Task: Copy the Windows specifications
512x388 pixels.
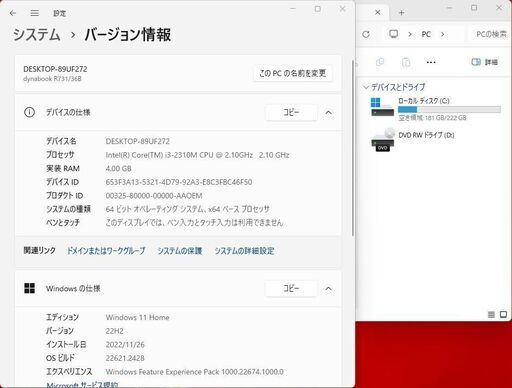Action: [x=291, y=288]
